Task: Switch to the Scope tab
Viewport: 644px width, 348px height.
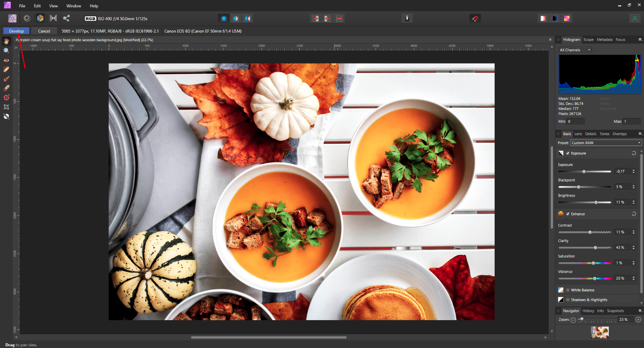Action: coord(589,39)
